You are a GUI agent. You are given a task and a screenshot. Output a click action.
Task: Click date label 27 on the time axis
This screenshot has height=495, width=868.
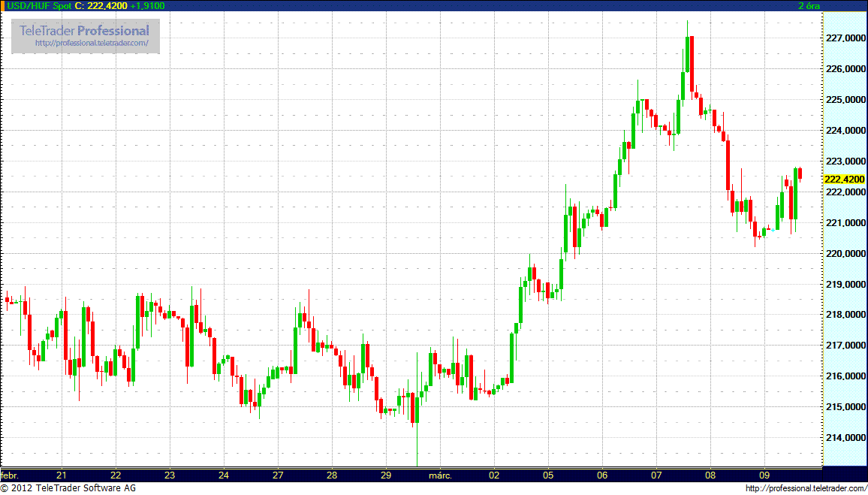click(x=277, y=475)
